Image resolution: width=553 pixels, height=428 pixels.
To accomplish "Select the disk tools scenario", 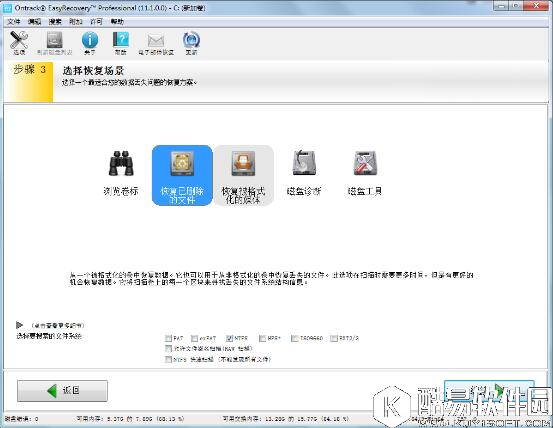I will [365, 173].
